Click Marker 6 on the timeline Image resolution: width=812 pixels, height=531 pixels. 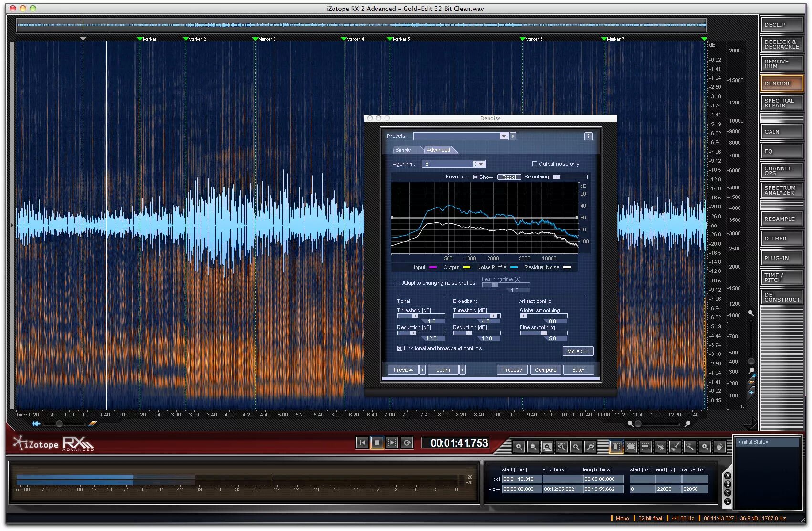click(531, 39)
